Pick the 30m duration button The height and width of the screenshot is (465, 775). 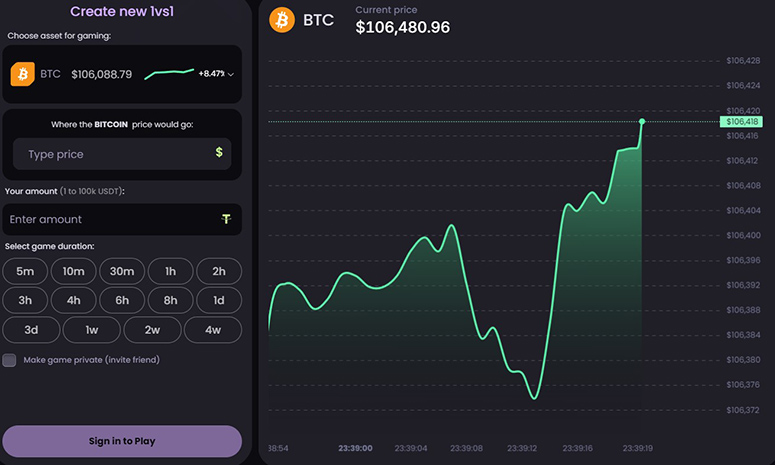coord(122,271)
